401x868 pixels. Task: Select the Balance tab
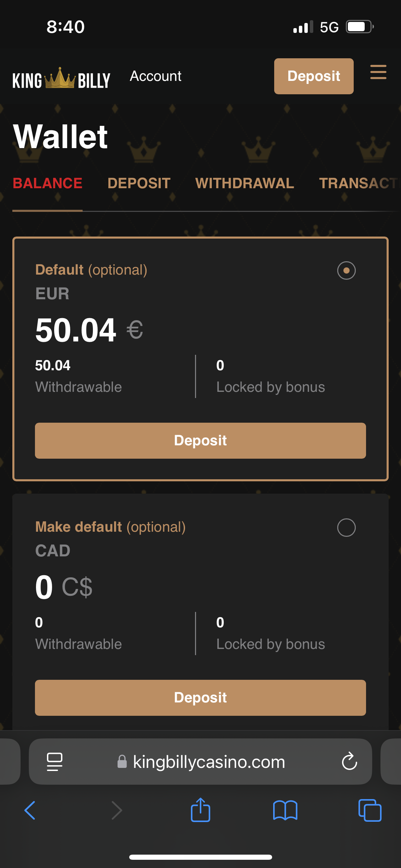pyautogui.click(x=47, y=183)
